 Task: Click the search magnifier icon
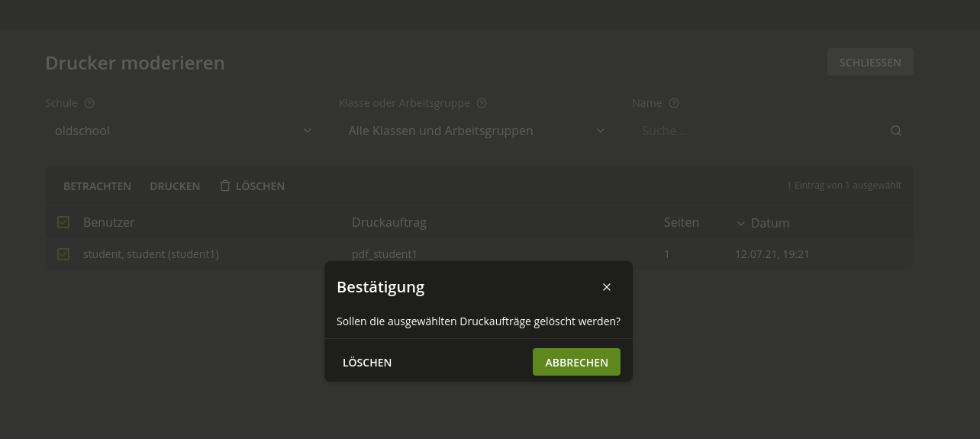click(x=896, y=131)
